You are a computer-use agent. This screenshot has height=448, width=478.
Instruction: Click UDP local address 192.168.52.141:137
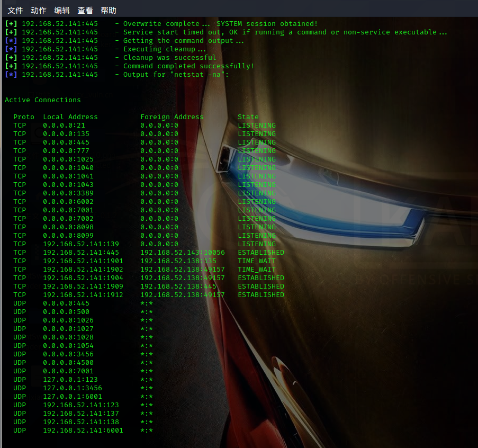pos(81,414)
